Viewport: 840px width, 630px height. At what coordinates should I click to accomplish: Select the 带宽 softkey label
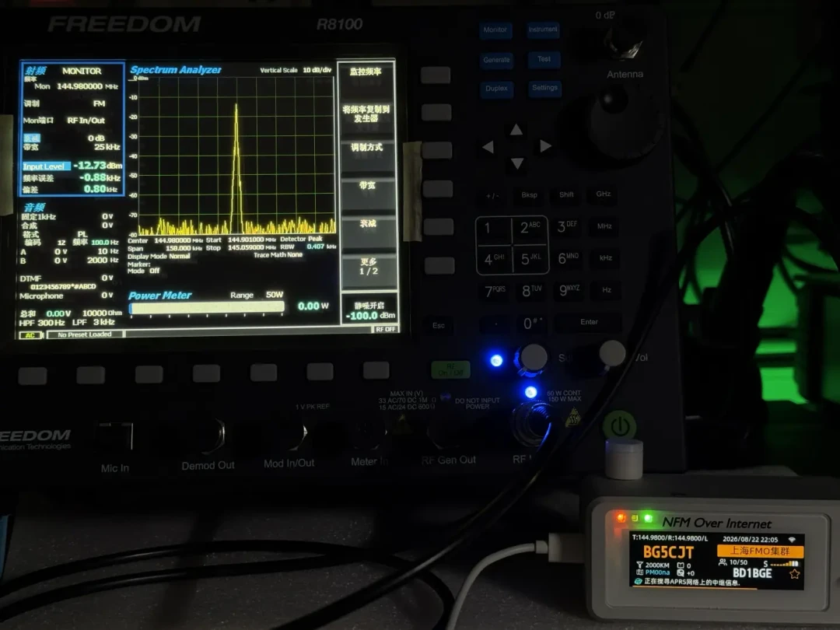(367, 185)
